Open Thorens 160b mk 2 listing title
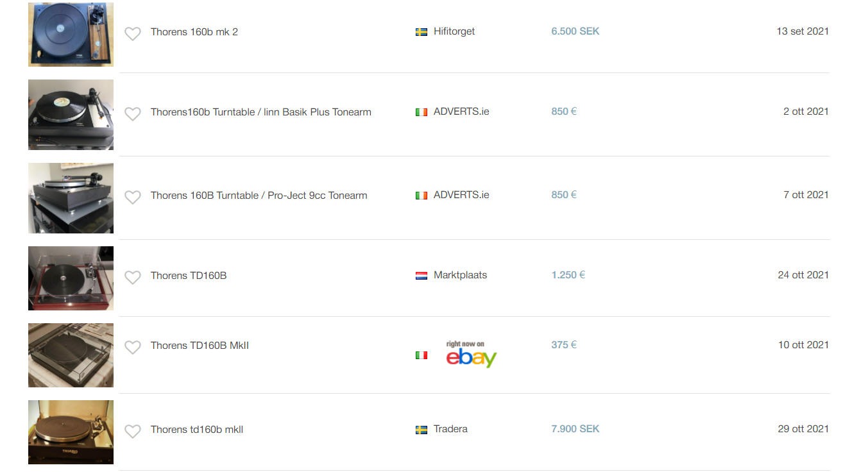This screenshot has height=472, width=868. coord(194,32)
